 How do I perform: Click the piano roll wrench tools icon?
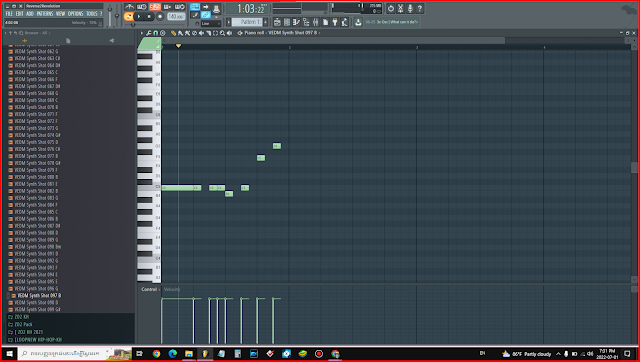(x=149, y=33)
